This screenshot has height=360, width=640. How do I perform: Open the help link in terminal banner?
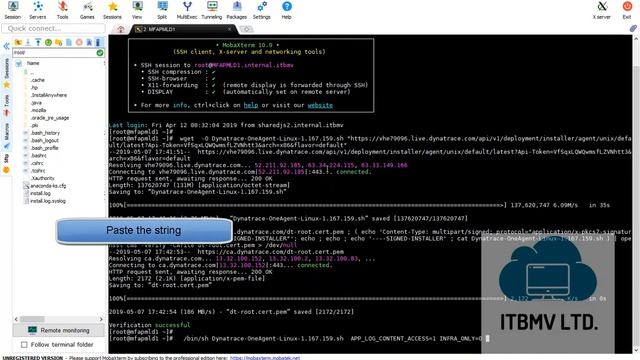pos(251,105)
